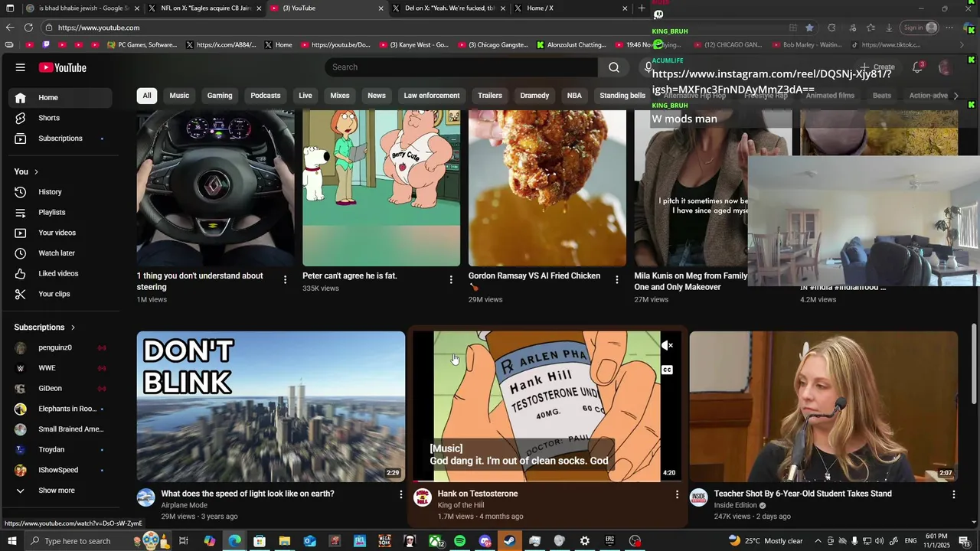Click the Inside Edition channel avatar
The height and width of the screenshot is (551, 980).
[x=698, y=497]
